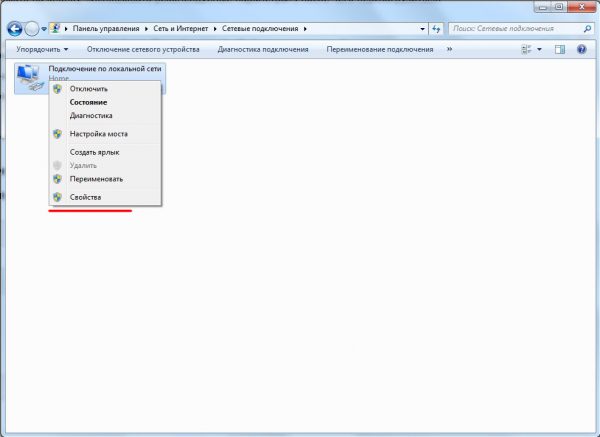The image size is (600, 437).
Task: Open the 'Упорядочить' dropdown menu
Action: [42, 49]
